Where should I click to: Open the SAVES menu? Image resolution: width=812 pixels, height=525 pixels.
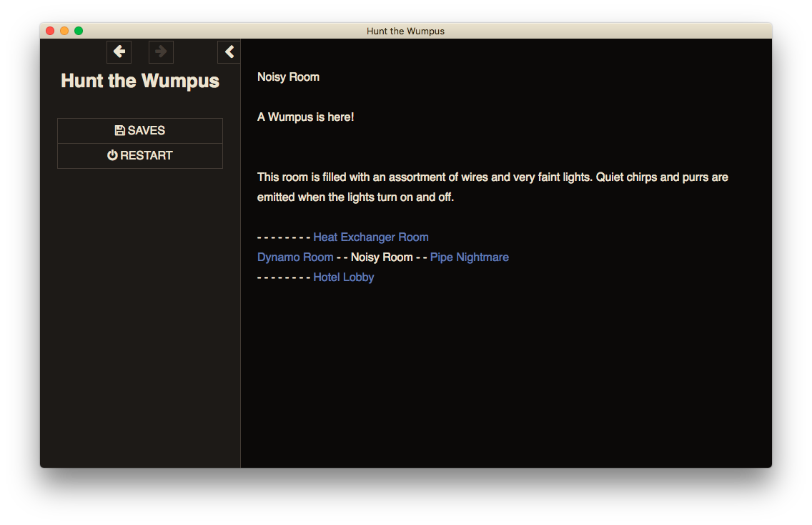coord(140,131)
